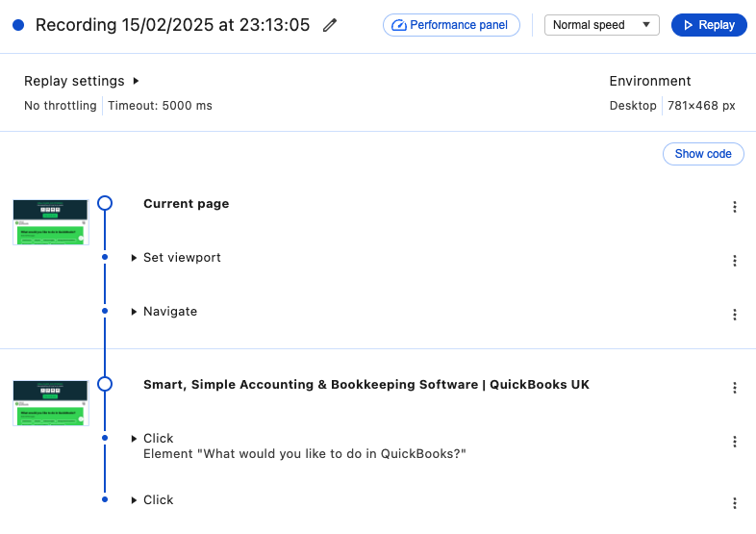Expand the last Click step
Image resolution: width=756 pixels, height=534 pixels.
click(134, 500)
